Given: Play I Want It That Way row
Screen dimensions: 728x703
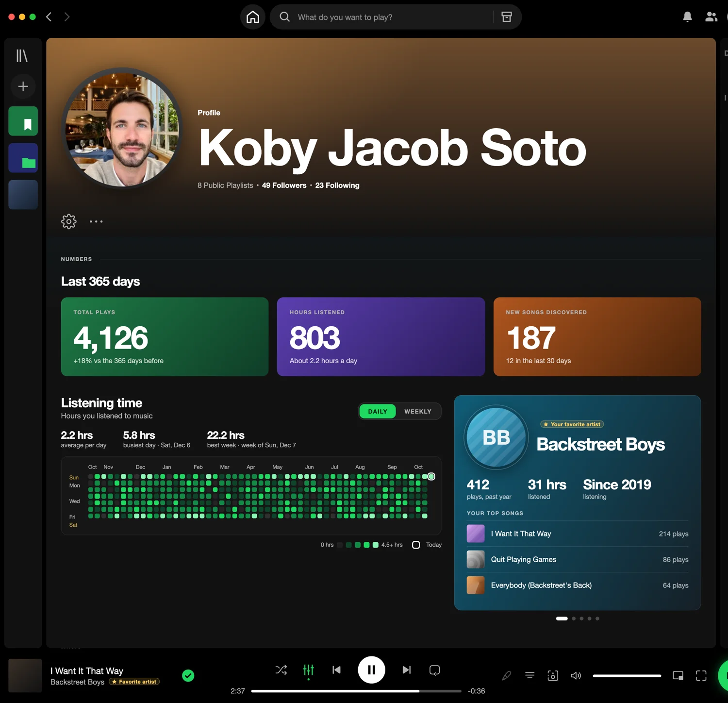Looking at the screenshot, I should pos(578,534).
